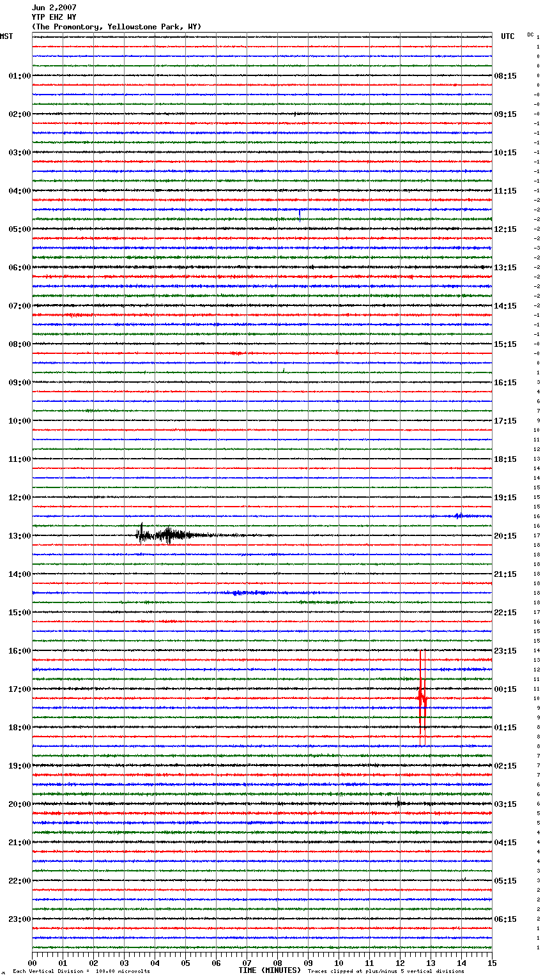543x980 pixels.
Task: Select the 10:00 MST hour label
Action: pyautogui.click(x=20, y=421)
